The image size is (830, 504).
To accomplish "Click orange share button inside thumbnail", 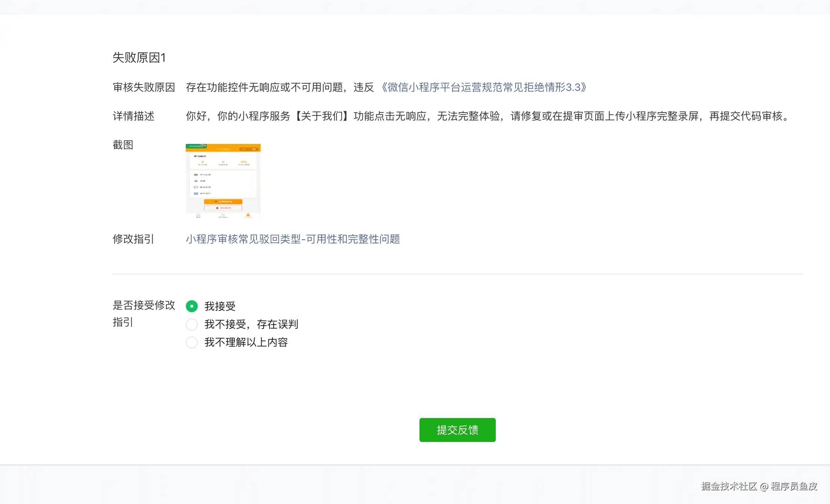I will (x=223, y=202).
